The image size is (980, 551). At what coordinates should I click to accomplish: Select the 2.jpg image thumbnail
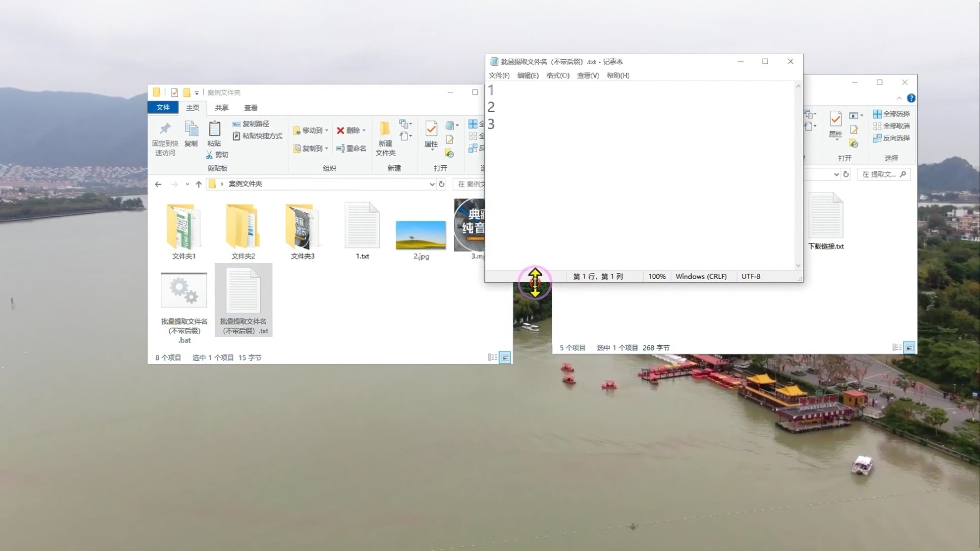[x=421, y=235]
